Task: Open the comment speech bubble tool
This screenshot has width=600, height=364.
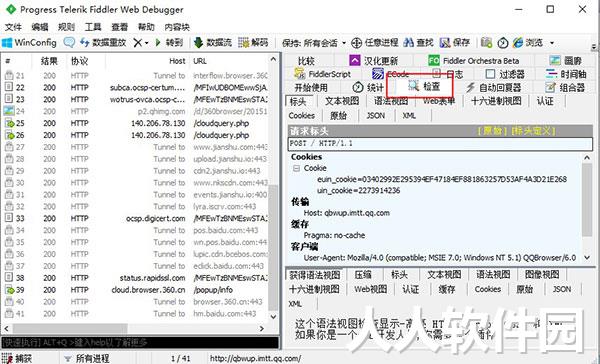Action: (69, 42)
